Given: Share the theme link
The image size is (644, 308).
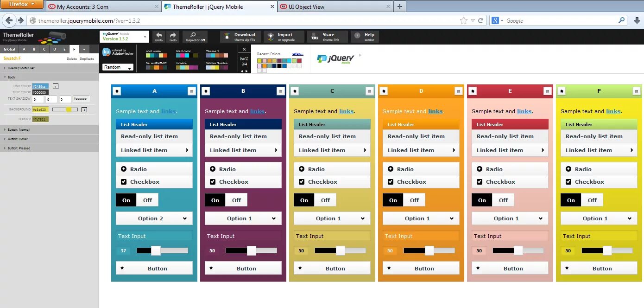Looking at the screenshot, I should pyautogui.click(x=327, y=37).
